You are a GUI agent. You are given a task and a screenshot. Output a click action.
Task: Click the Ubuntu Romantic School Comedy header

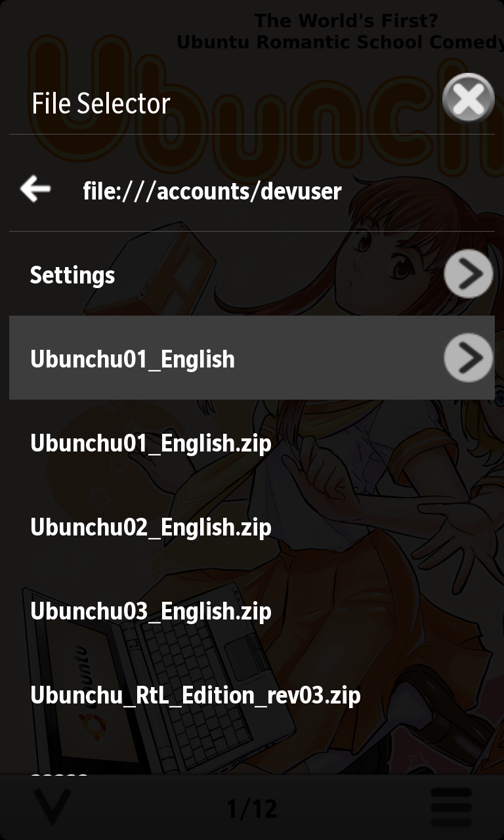click(340, 42)
